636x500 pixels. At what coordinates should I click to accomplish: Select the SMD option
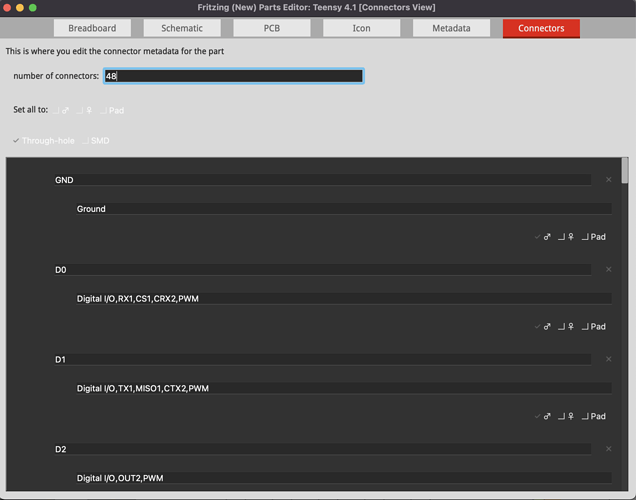[x=96, y=141]
